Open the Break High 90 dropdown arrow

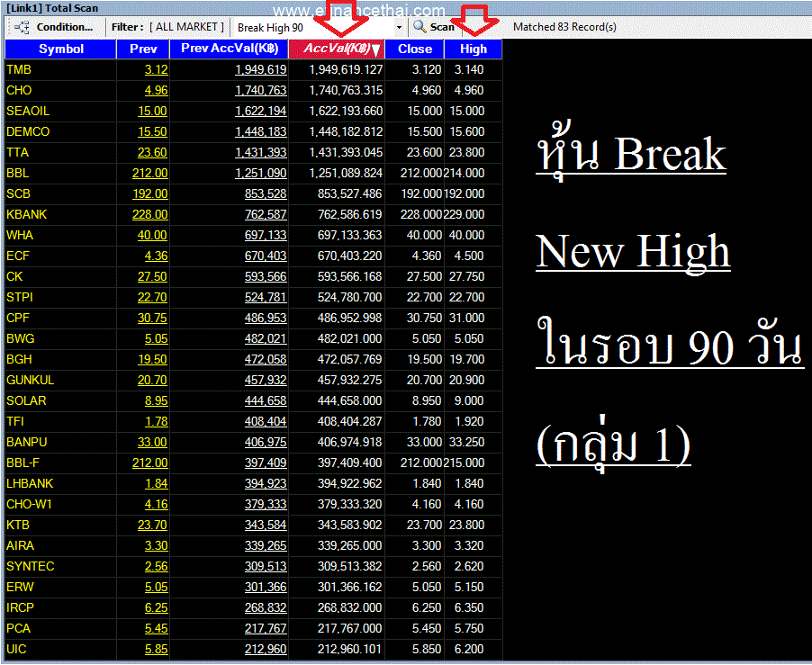point(400,27)
